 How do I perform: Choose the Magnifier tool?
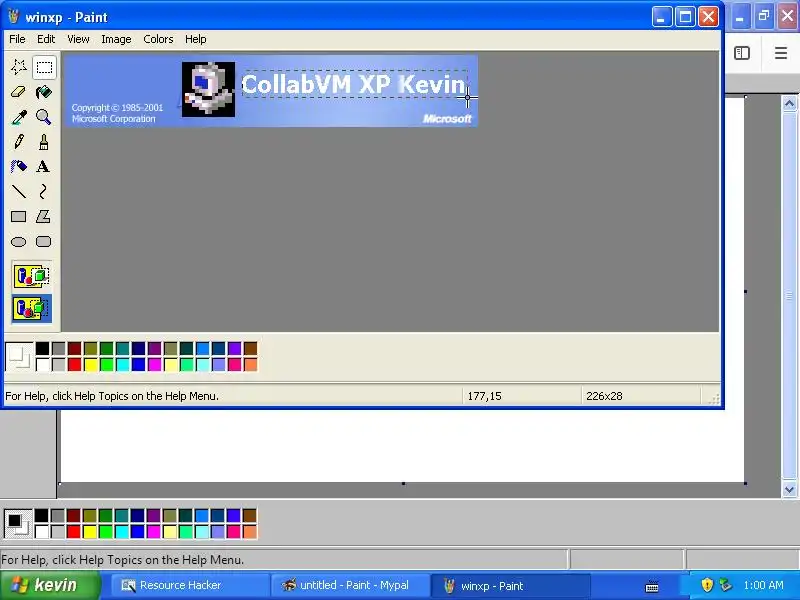44,117
